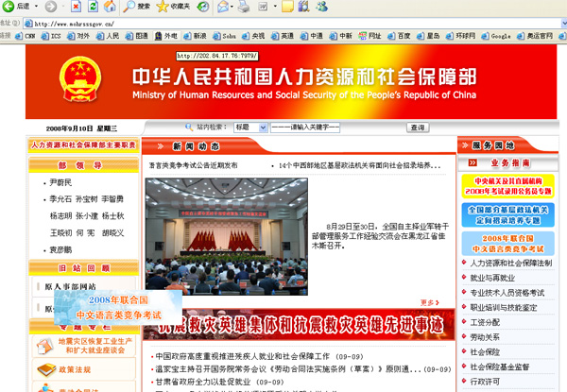Open the Google links bar bookmark
567x392 pixels.
tap(496, 36)
